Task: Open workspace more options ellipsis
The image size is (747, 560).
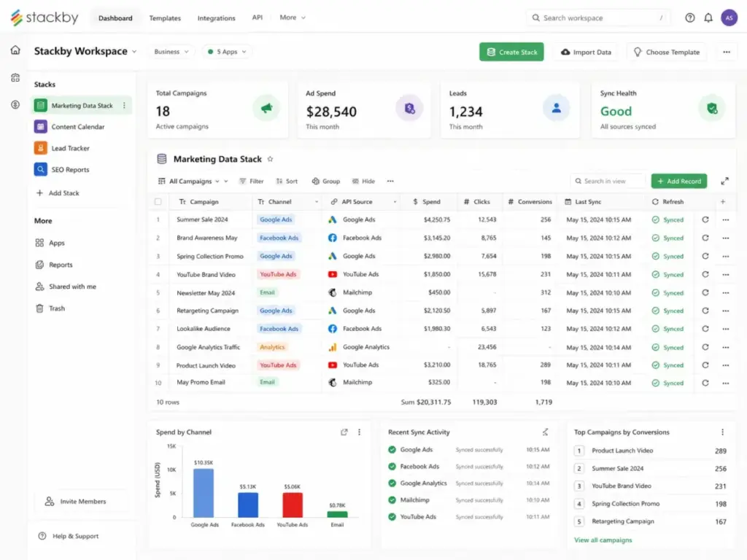Action: click(x=726, y=52)
